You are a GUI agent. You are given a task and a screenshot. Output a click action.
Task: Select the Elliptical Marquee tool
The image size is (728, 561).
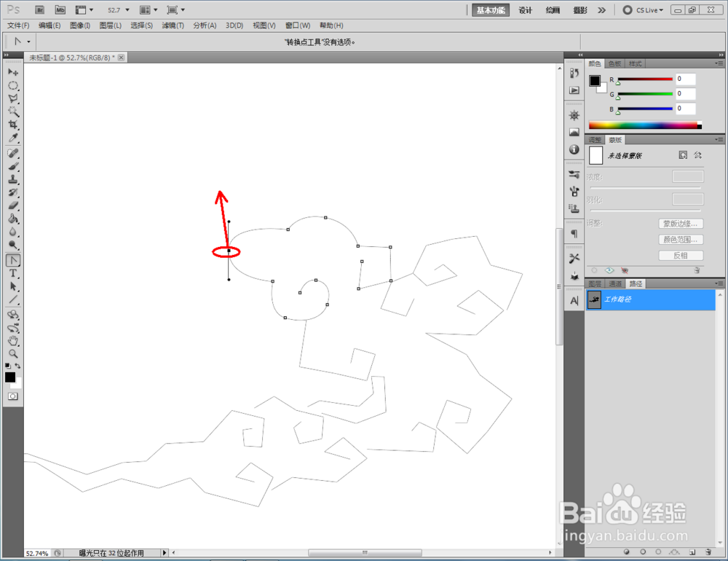pos(13,85)
